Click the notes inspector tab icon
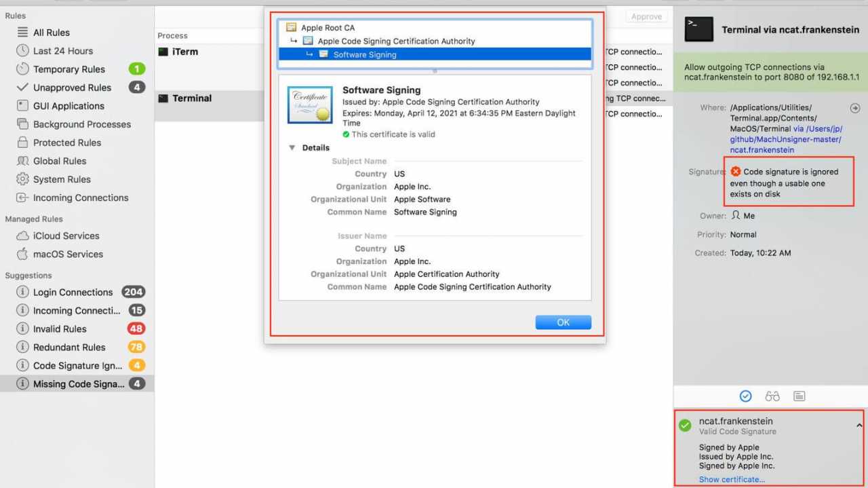This screenshot has width=868, height=488. (x=799, y=396)
